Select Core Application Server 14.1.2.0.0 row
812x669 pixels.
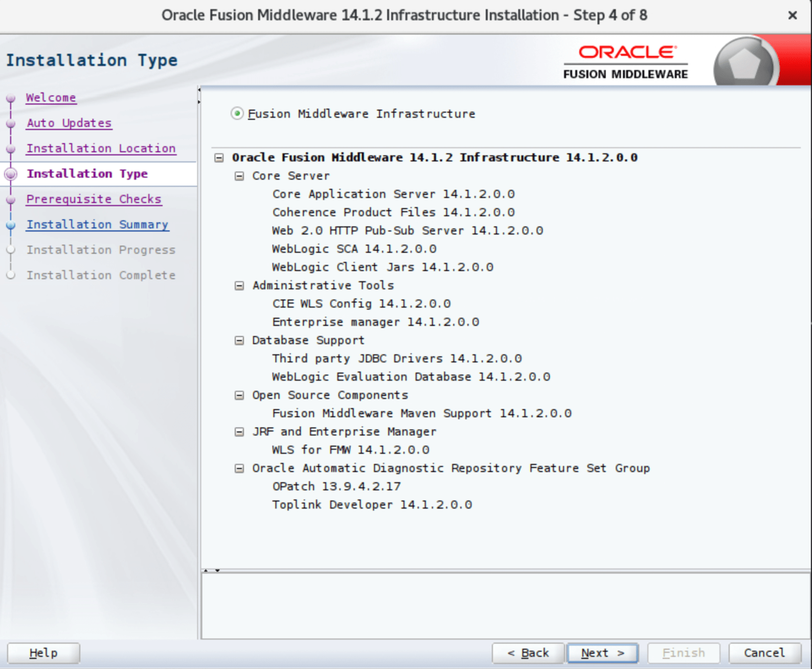click(394, 194)
